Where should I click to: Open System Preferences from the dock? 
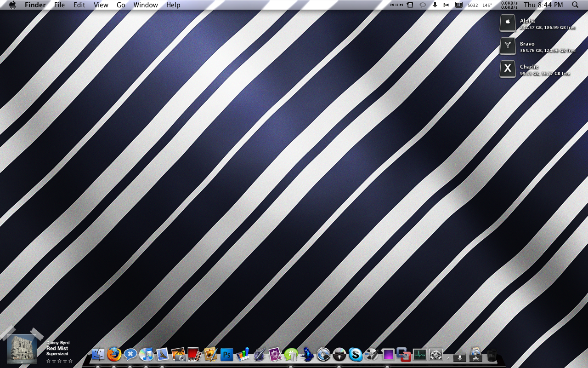tap(435, 355)
